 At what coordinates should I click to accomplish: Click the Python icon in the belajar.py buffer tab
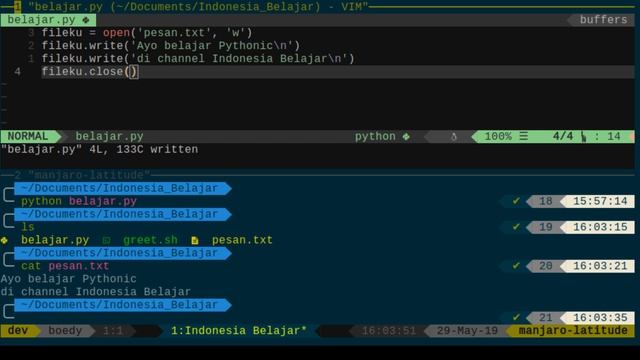(x=86, y=20)
